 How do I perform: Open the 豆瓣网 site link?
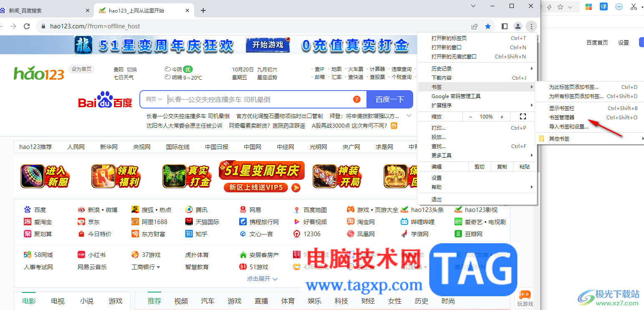point(469,234)
